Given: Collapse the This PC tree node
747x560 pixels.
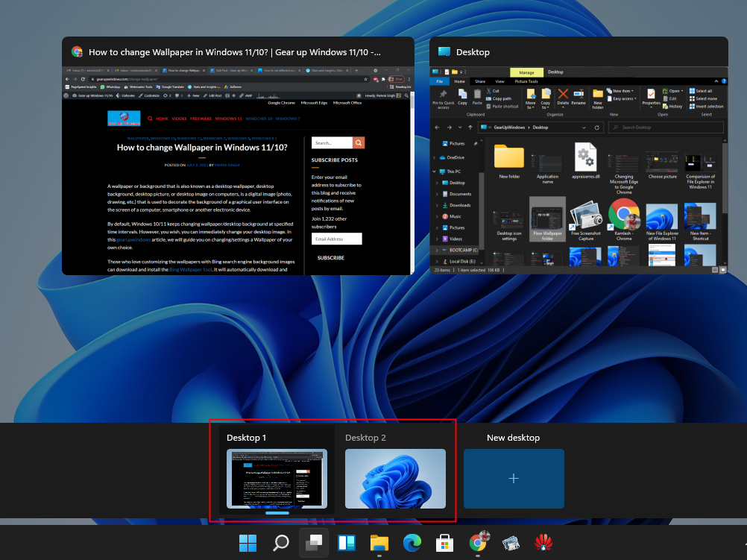Looking at the screenshot, I should 435,171.
